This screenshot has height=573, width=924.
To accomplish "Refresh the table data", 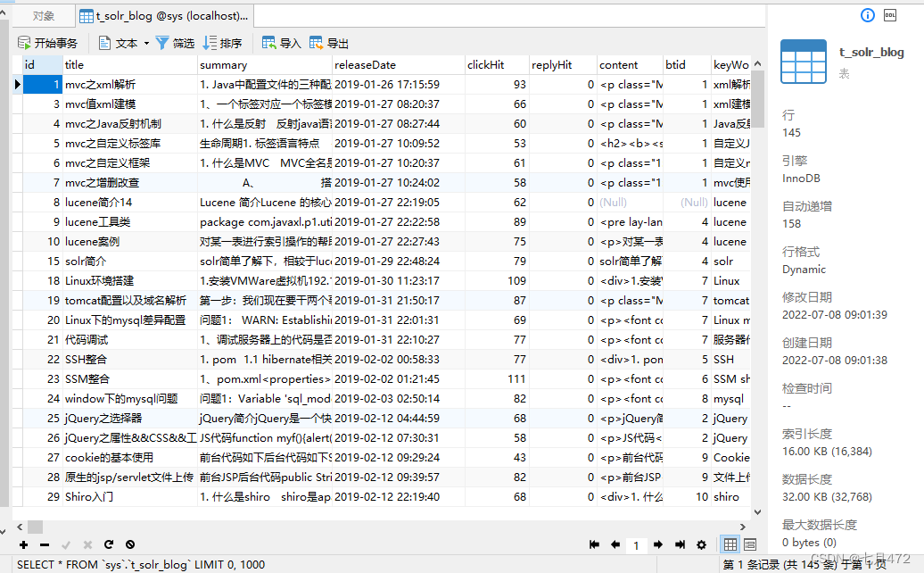I will click(109, 544).
